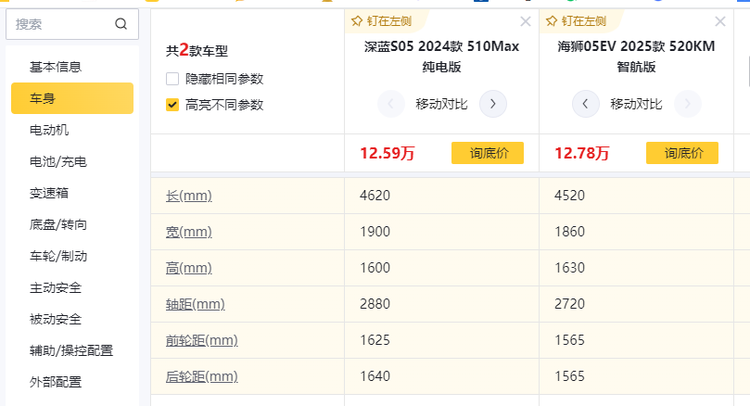750x406 pixels.
Task: Click into the 搜索 input field
Action: 60,24
